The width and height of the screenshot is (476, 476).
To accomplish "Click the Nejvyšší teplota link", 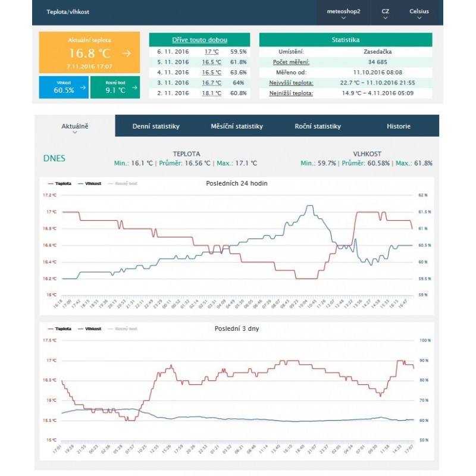I will tap(291, 83).
